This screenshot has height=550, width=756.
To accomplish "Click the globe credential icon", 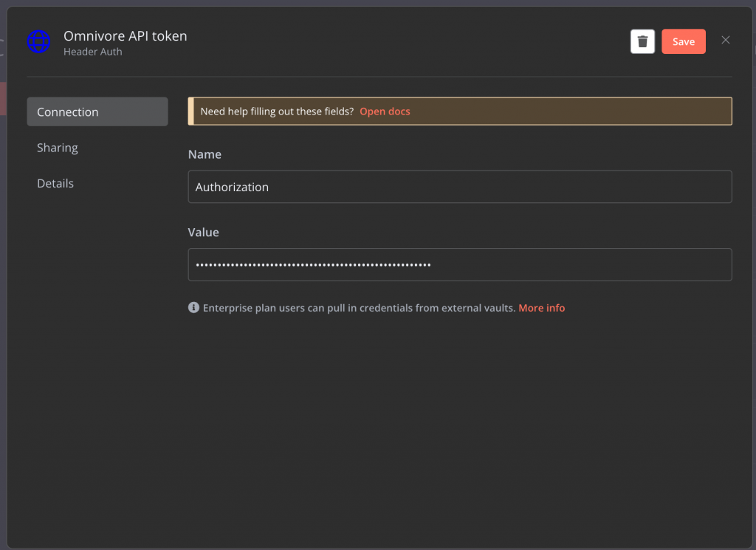I will point(38,41).
